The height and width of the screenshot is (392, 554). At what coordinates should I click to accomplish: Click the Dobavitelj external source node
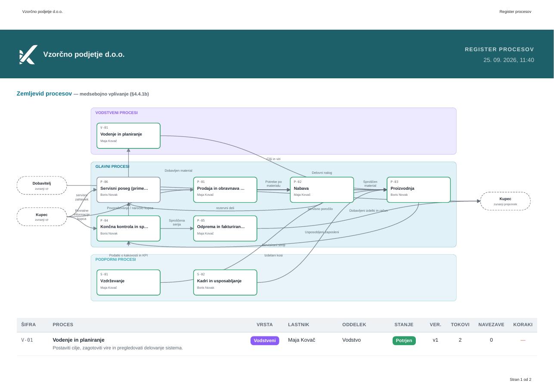point(42,185)
